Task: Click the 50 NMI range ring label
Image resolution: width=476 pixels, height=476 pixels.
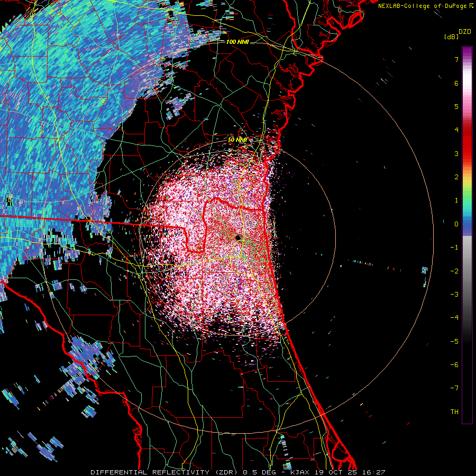Action: pos(237,140)
